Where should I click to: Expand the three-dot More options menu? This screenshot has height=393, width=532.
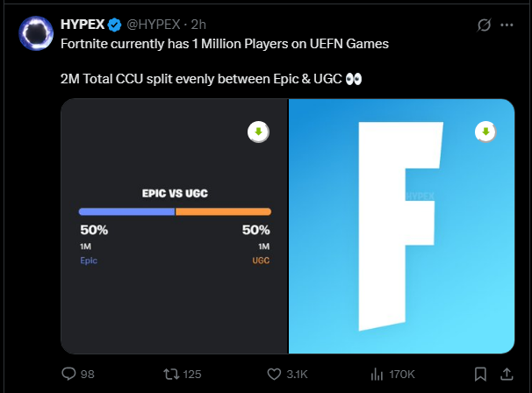click(507, 25)
